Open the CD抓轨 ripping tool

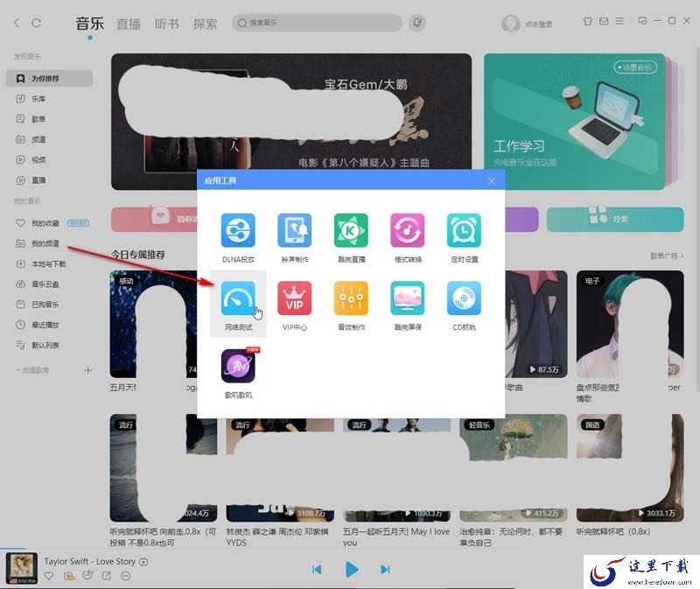click(464, 306)
